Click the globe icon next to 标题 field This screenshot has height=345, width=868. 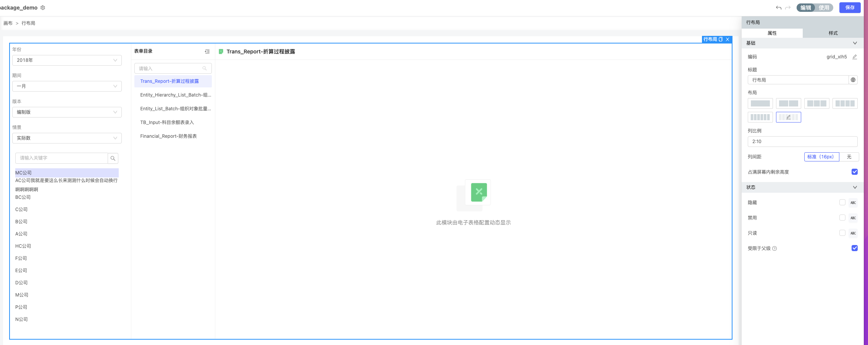[x=853, y=80]
